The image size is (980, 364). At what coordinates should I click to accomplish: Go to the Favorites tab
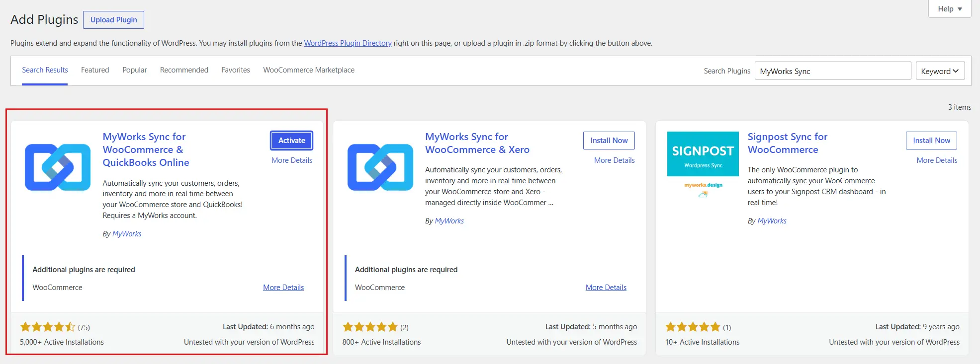pos(236,70)
